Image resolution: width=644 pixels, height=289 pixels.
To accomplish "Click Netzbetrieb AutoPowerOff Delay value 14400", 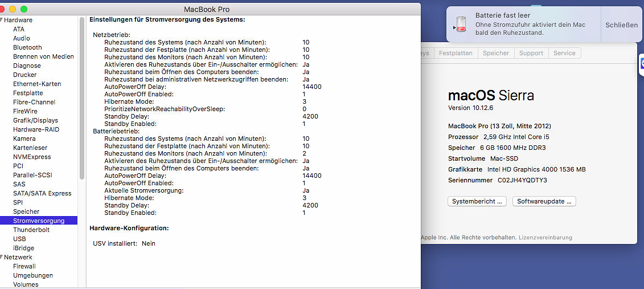I will click(311, 87).
